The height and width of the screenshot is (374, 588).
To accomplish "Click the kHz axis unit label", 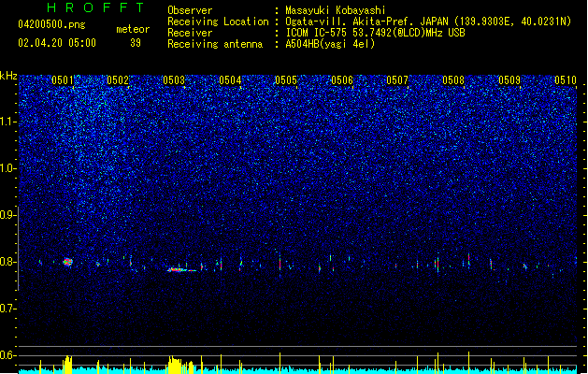I will 8,76.
